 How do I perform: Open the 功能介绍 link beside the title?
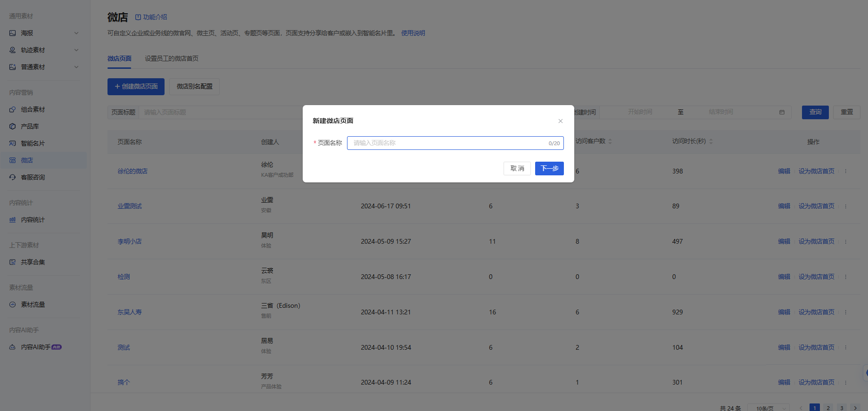[x=151, y=17]
